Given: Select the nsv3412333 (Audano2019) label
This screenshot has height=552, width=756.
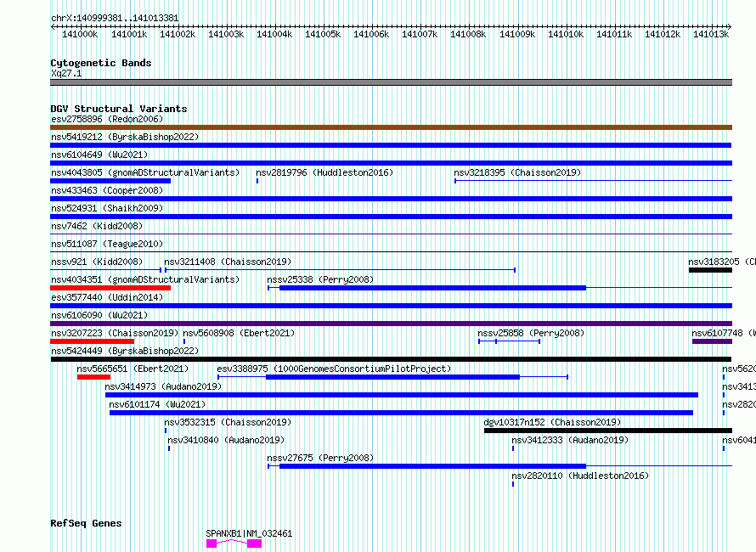Looking at the screenshot, I should pos(570,440).
